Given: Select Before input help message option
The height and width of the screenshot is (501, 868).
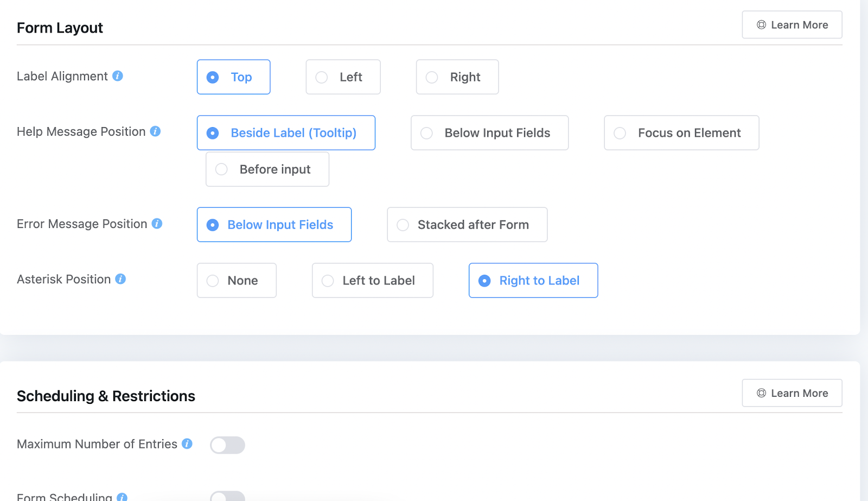Looking at the screenshot, I should coord(267,169).
